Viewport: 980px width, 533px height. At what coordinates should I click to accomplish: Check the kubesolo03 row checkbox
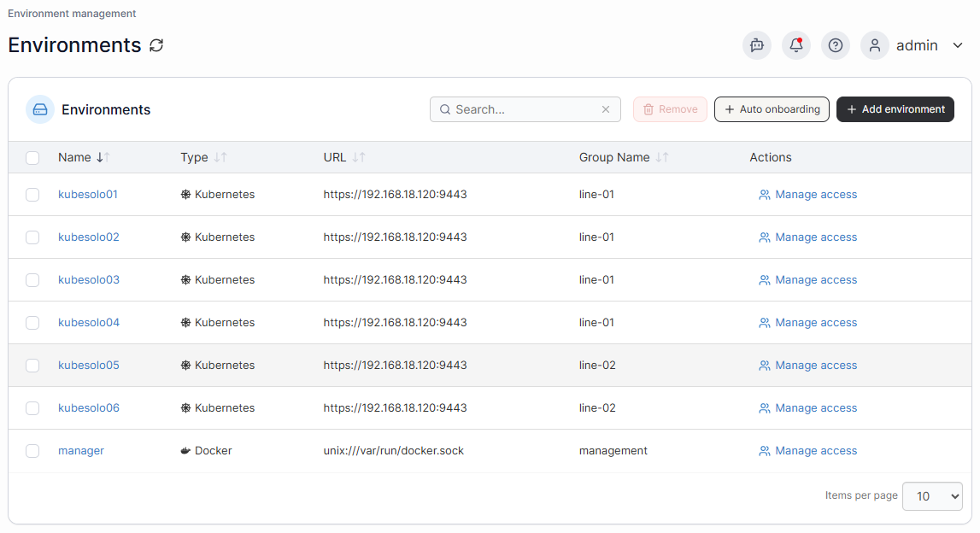tap(32, 280)
